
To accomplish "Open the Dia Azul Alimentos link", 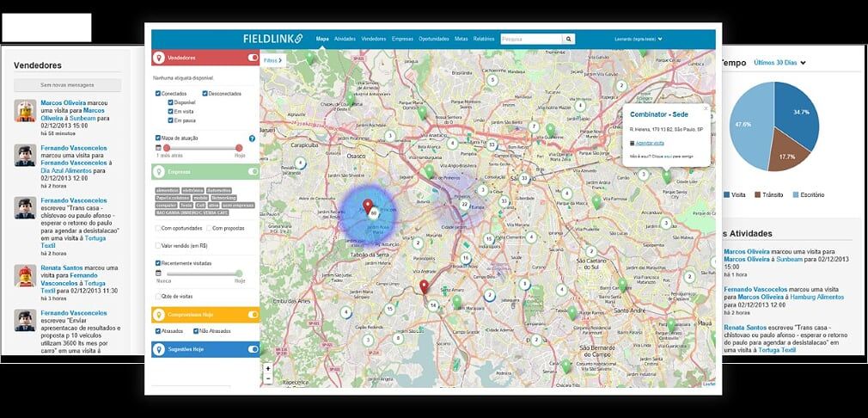I will click(x=64, y=171).
